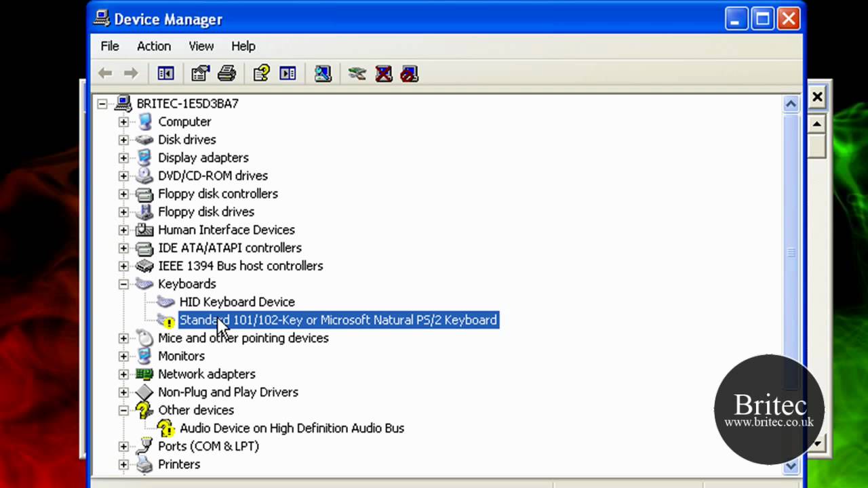The image size is (868, 488).
Task: Expand the Display adapters node
Action: point(123,158)
